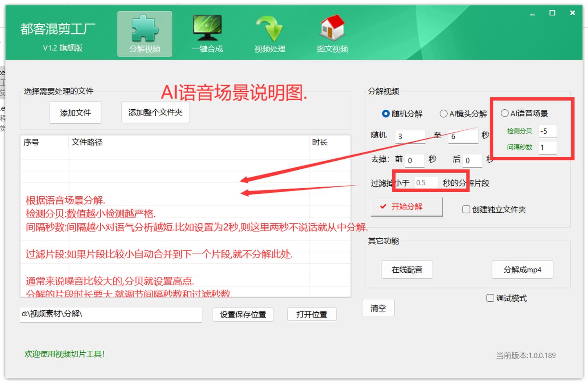The width and height of the screenshot is (588, 384).
Task: Enable the 创建独立文件夹 checkbox
Action: [x=466, y=210]
